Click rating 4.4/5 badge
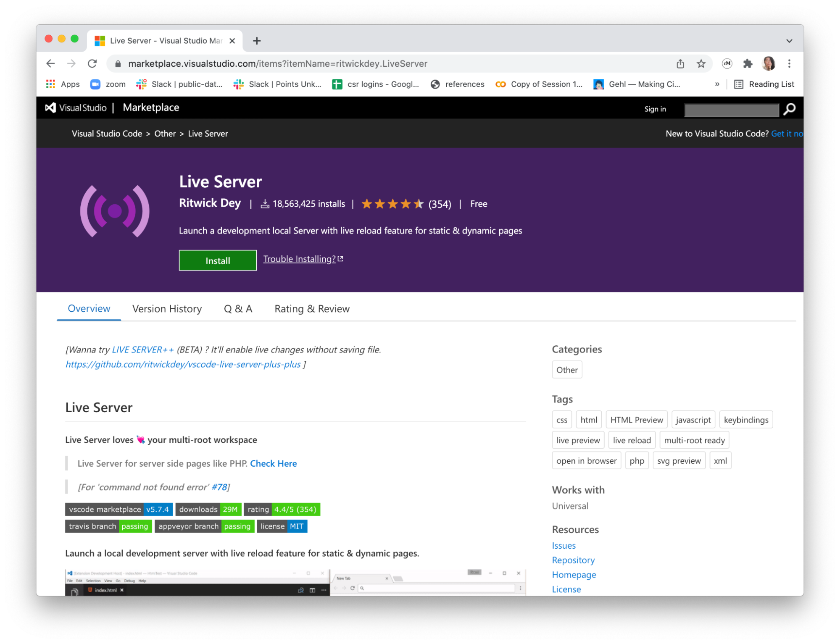Screen dimensions: 840x644 tap(282, 509)
